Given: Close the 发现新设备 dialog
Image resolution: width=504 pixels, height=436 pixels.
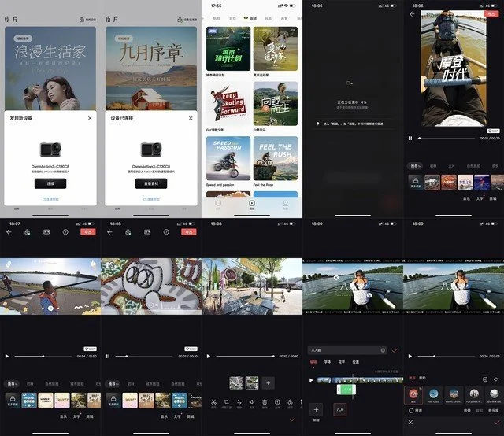Looking at the screenshot, I should (x=90, y=118).
